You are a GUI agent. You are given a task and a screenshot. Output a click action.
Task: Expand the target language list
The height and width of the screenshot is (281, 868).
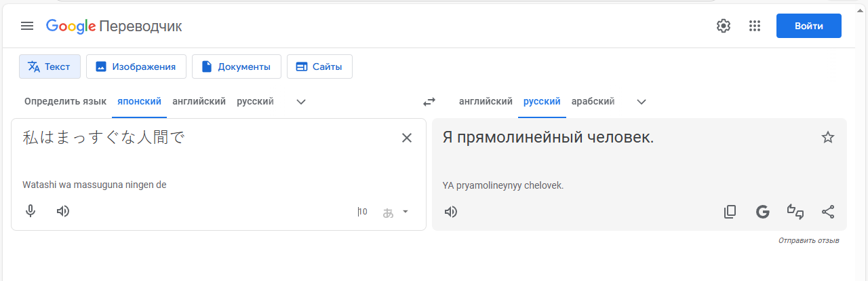642,102
